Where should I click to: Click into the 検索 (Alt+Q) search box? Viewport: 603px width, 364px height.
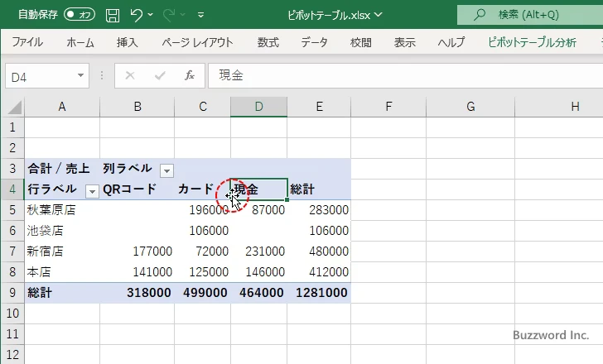[x=530, y=15]
